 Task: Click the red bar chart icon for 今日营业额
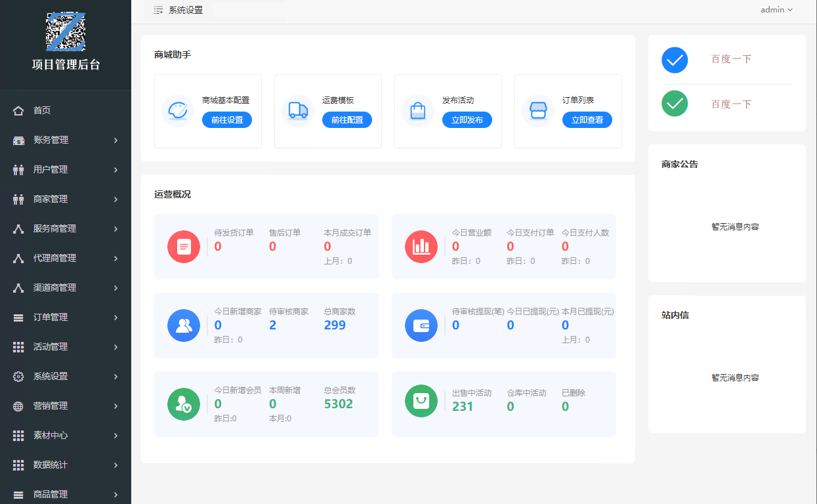[x=421, y=247]
